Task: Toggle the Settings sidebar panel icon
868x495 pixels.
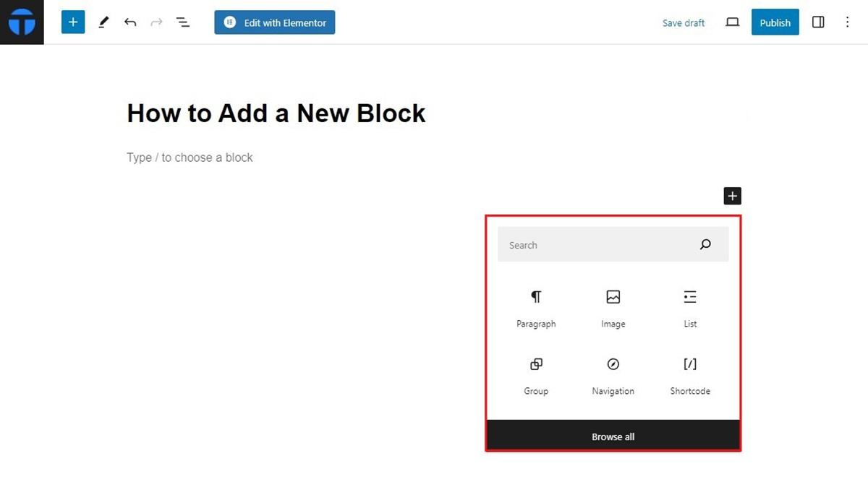Action: click(x=818, y=22)
